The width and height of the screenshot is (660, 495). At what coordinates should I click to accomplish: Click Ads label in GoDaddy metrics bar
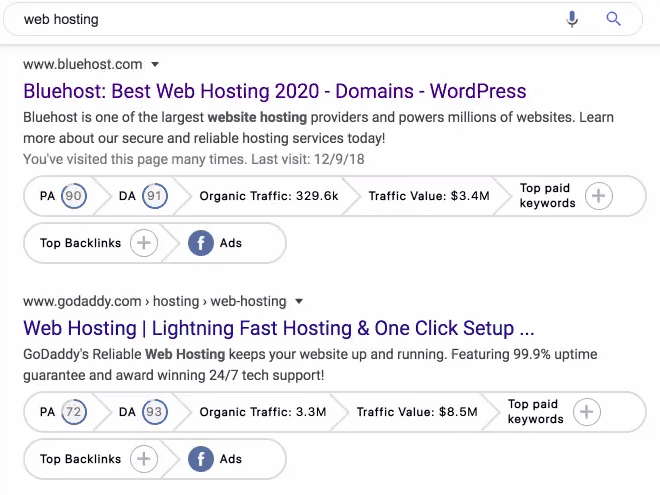[x=231, y=459]
